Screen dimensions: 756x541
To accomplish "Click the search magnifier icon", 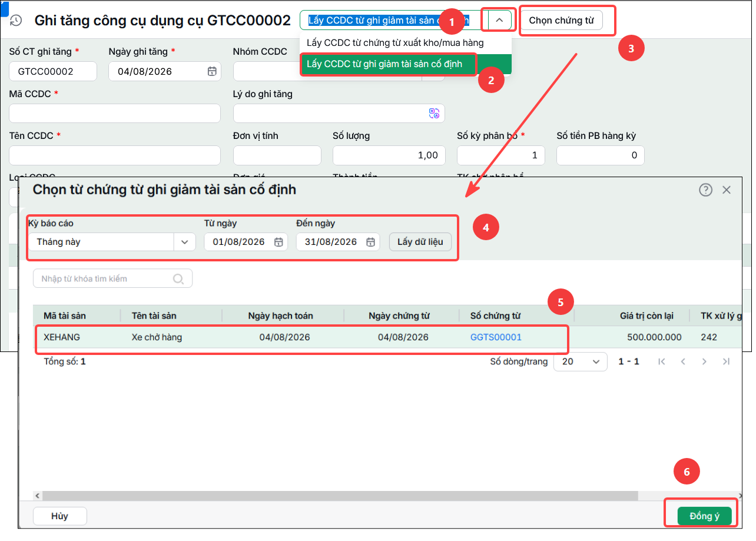I will (x=178, y=278).
